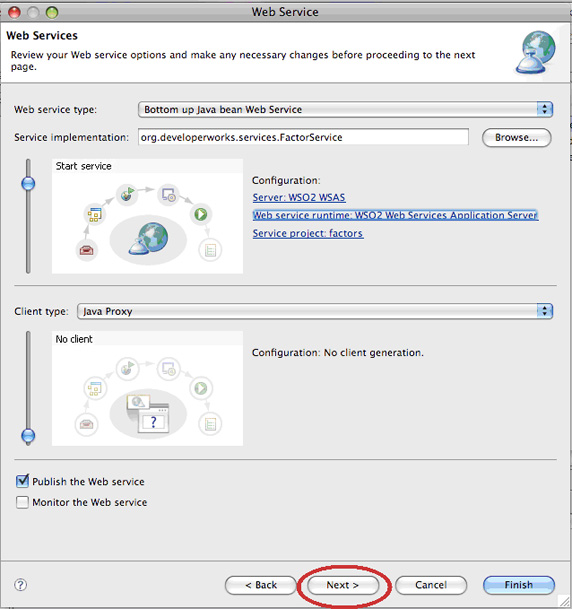572x609 pixels.
Task: Click the globe web service icon in service diagram
Action: click(x=149, y=238)
